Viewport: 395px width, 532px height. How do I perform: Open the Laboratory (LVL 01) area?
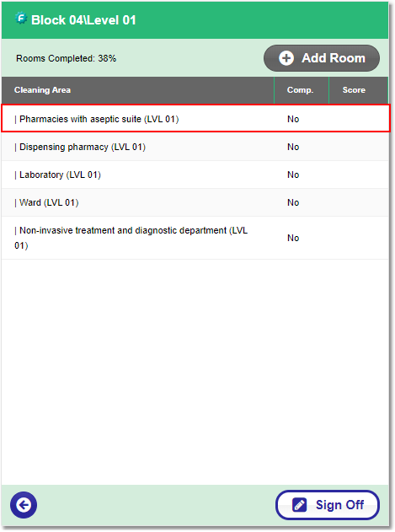point(195,175)
